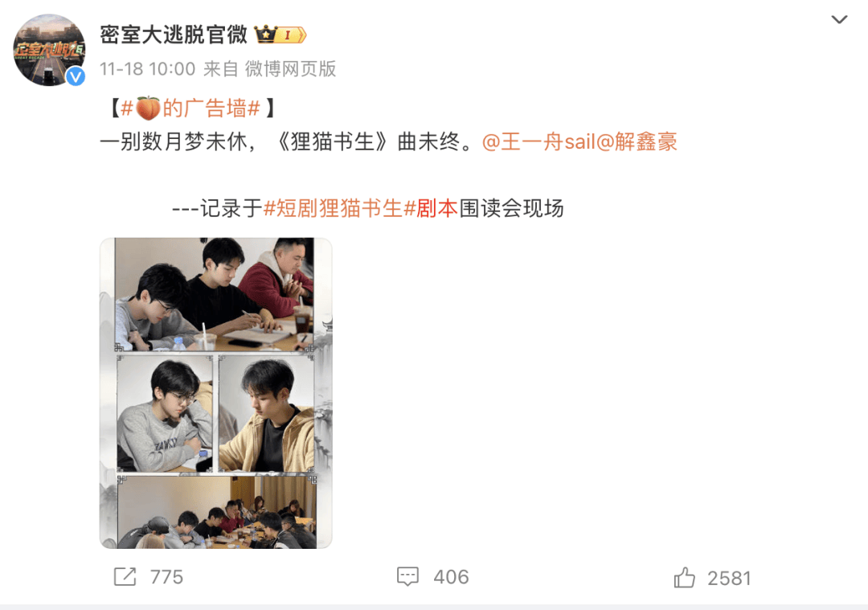Open the post photo collage thumbnail
This screenshot has width=868, height=610.
[x=216, y=393]
